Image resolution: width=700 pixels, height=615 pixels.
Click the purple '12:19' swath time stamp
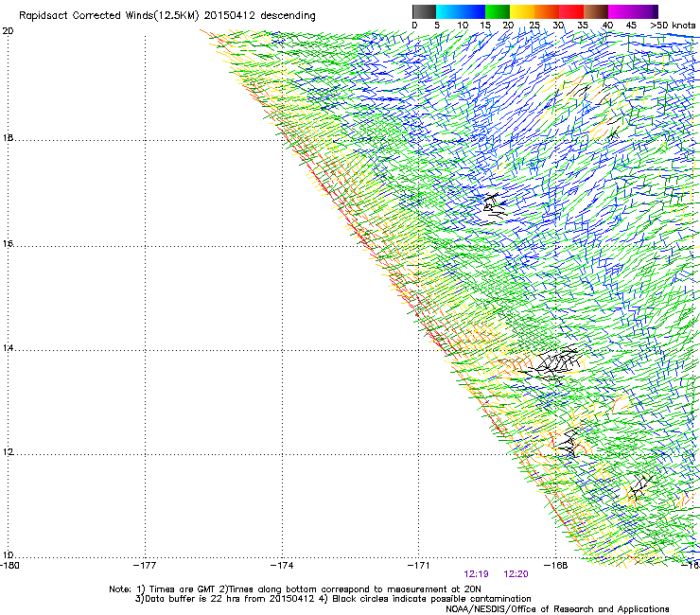pyautogui.click(x=476, y=574)
